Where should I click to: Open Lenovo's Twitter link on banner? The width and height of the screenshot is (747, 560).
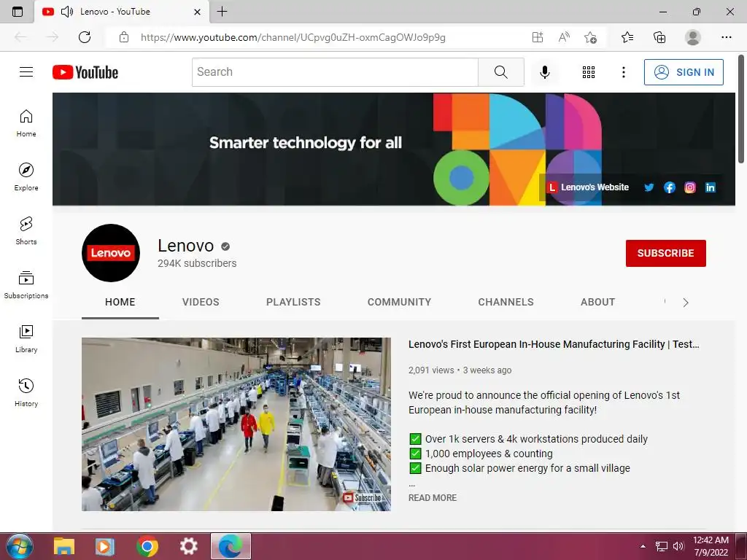649,187
